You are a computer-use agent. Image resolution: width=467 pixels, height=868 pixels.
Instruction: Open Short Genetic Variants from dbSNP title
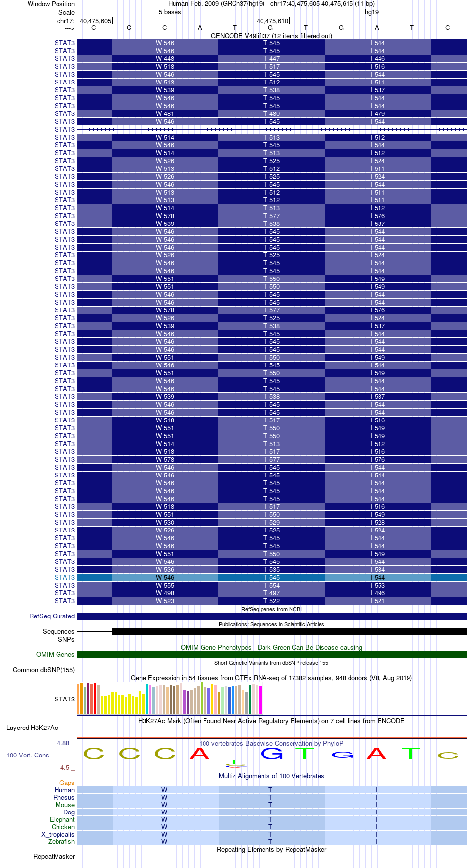click(x=271, y=663)
